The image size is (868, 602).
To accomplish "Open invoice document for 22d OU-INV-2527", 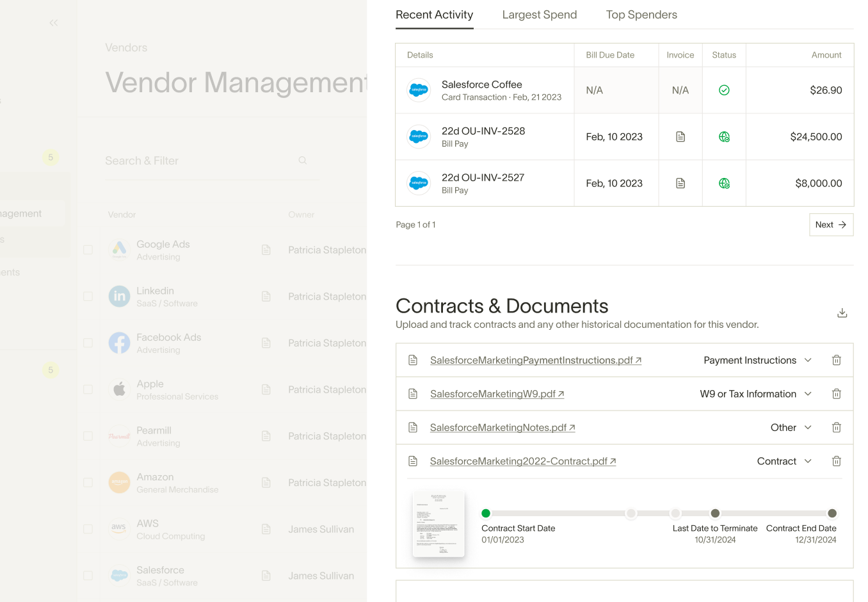I will [x=680, y=184].
